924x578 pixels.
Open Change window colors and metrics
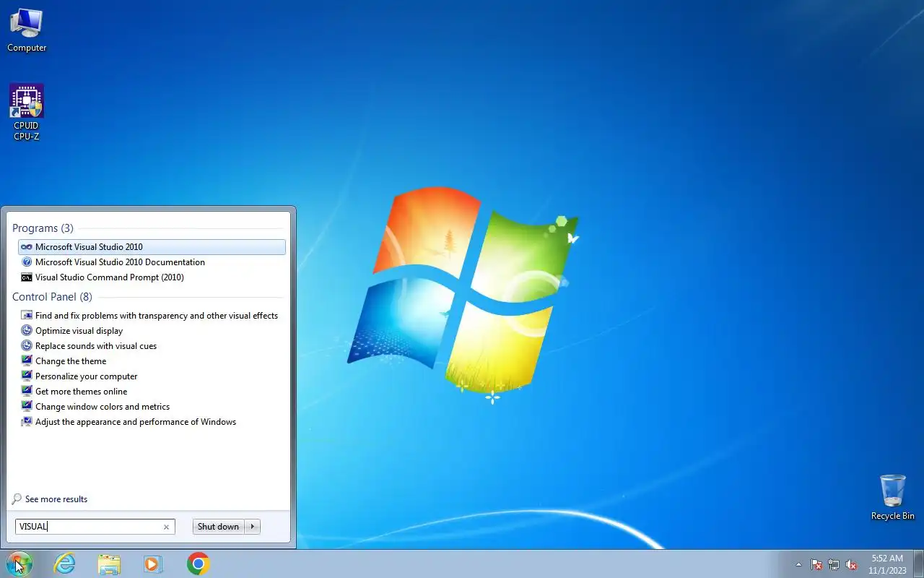pos(152,407)
